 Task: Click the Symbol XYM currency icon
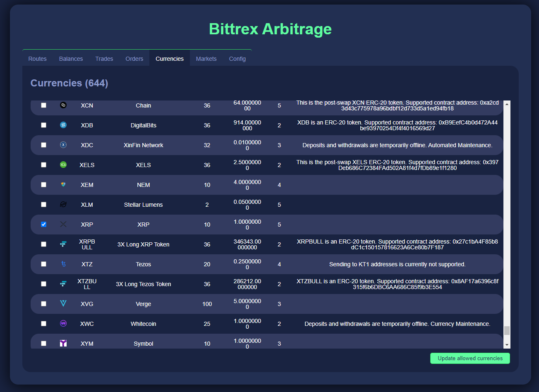coord(63,343)
